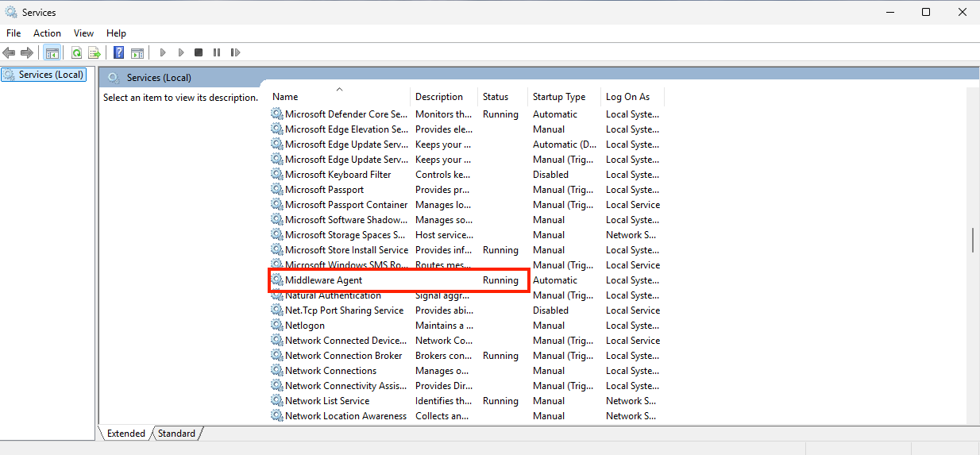
Task: Click the Forward arrow in toolbar
Action: 27,52
